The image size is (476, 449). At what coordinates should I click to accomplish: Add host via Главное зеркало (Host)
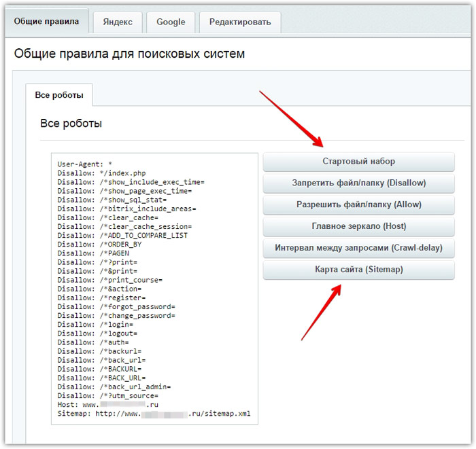click(x=358, y=226)
